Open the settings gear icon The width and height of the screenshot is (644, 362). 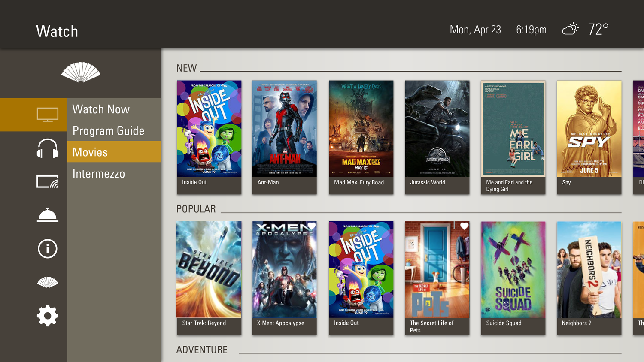tap(47, 316)
